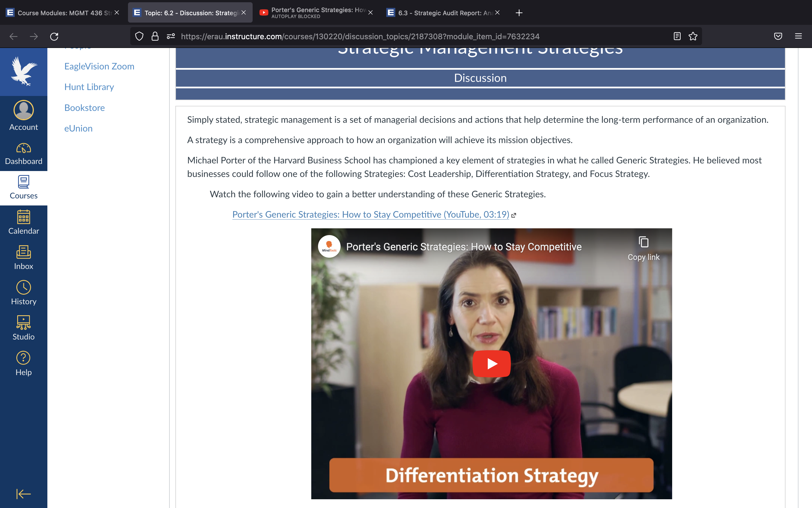Open a new browser tab
Image resolution: width=812 pixels, height=508 pixels.
[519, 13]
